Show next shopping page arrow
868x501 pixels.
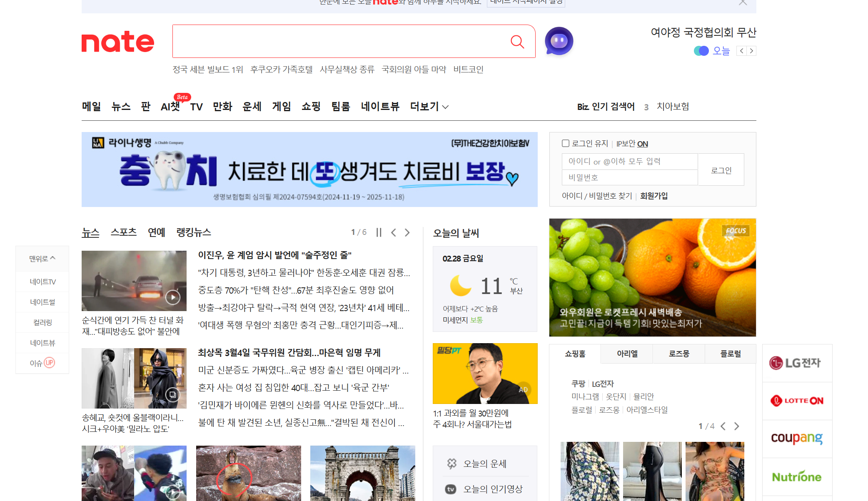[x=737, y=426]
